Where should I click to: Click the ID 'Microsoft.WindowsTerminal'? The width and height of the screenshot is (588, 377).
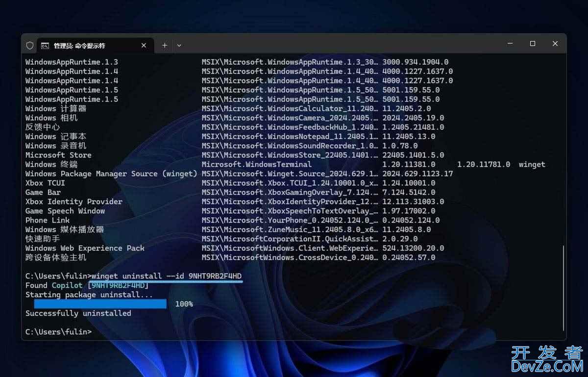click(257, 164)
